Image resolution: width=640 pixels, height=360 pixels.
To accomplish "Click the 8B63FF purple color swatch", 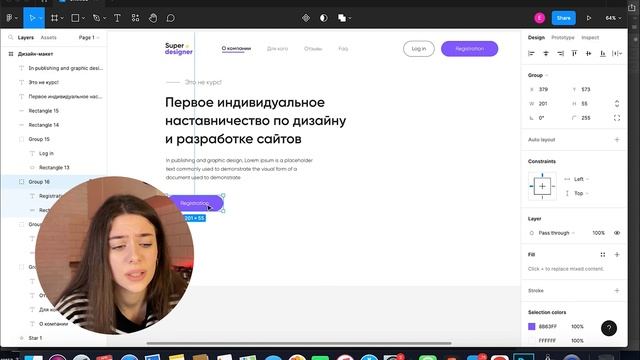I will click(531, 327).
